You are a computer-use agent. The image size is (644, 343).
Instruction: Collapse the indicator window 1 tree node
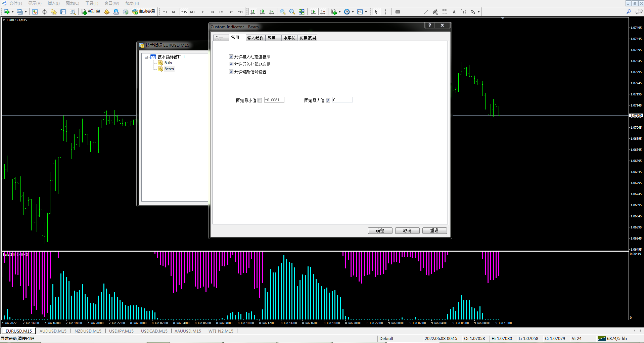[146, 57]
